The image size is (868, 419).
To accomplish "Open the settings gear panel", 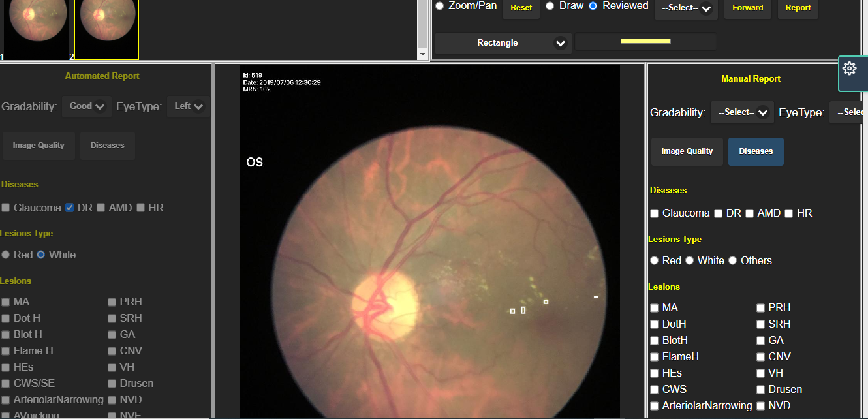I will (x=850, y=69).
